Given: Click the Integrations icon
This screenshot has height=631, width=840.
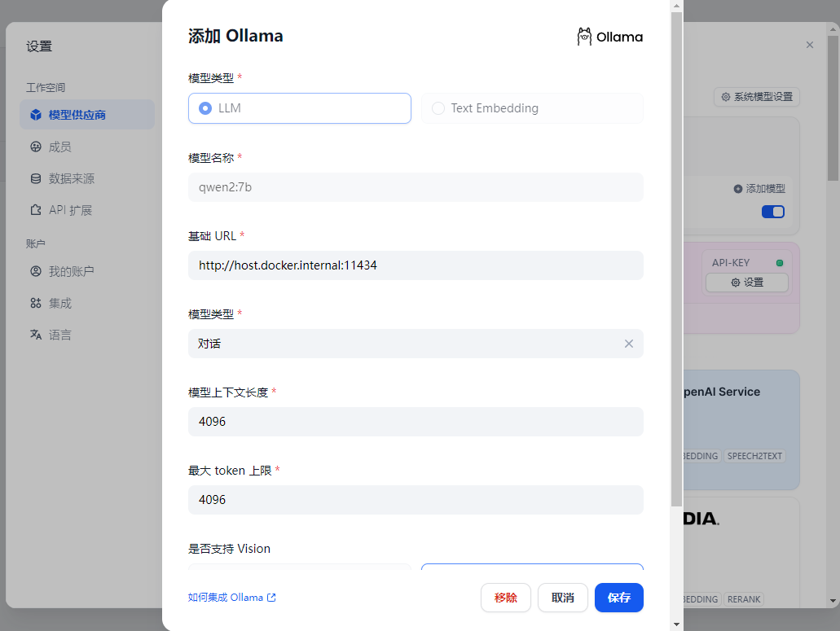Looking at the screenshot, I should (36, 303).
